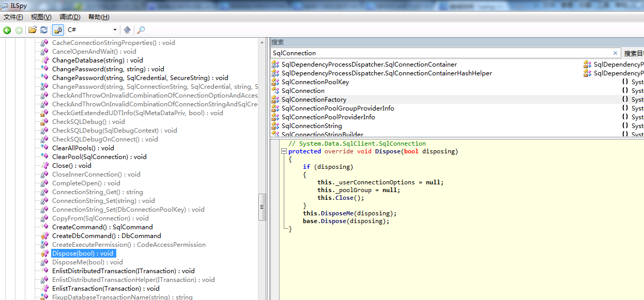Viewport: 644px width, 300px height.
Task: Select SqlConnection in search results
Action: coord(303,91)
